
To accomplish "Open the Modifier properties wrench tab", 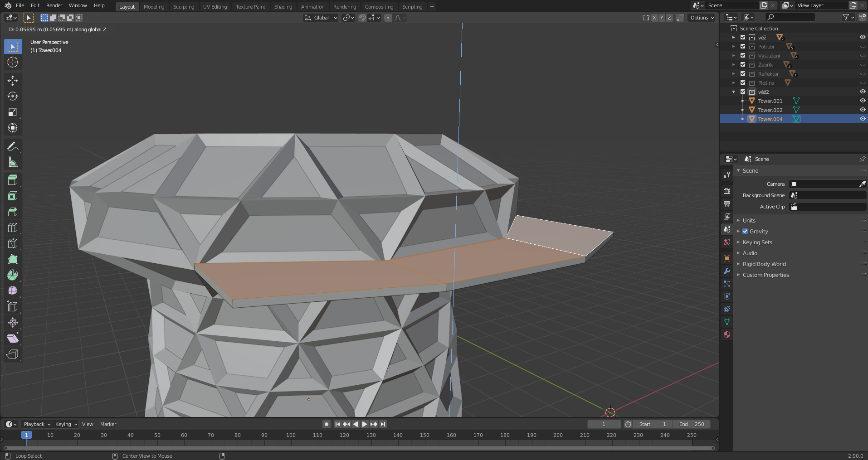I will tap(727, 271).
